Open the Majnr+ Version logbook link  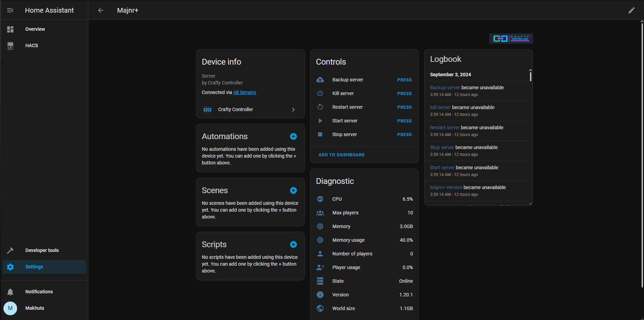point(446,188)
